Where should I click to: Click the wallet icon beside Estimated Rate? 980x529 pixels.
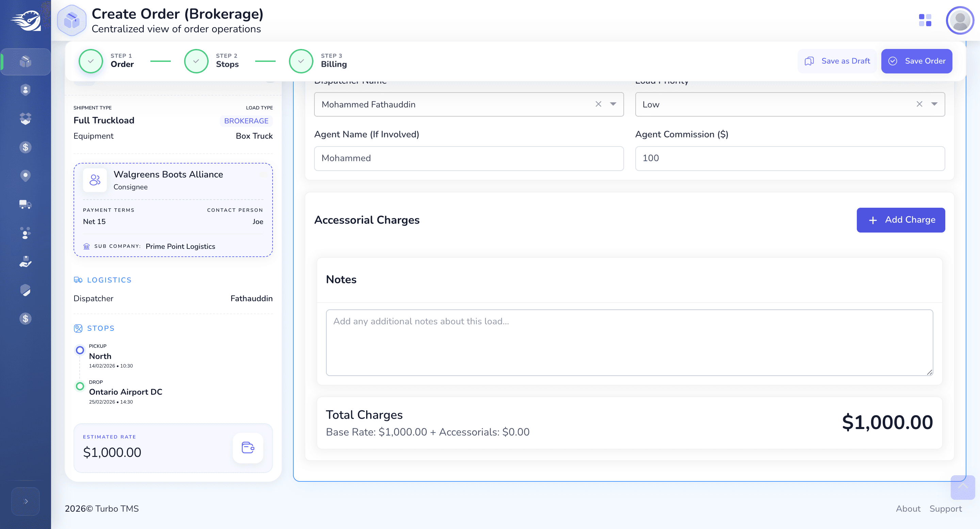pyautogui.click(x=248, y=448)
